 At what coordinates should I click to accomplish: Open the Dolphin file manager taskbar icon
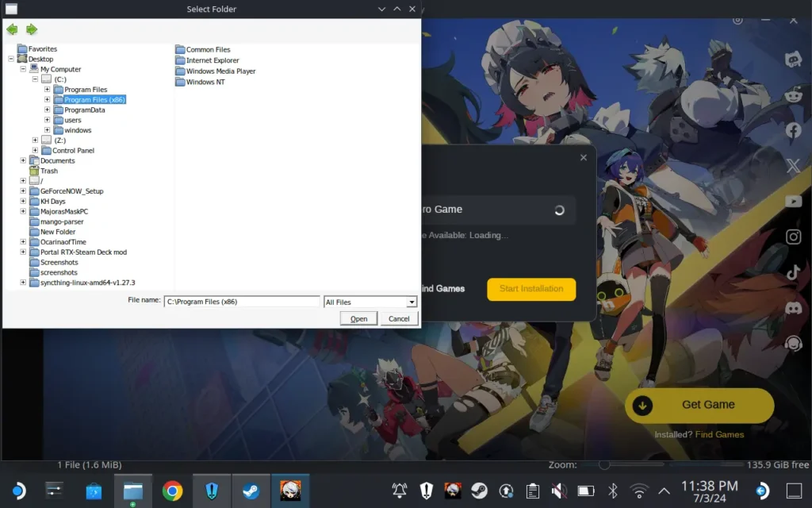pyautogui.click(x=133, y=491)
